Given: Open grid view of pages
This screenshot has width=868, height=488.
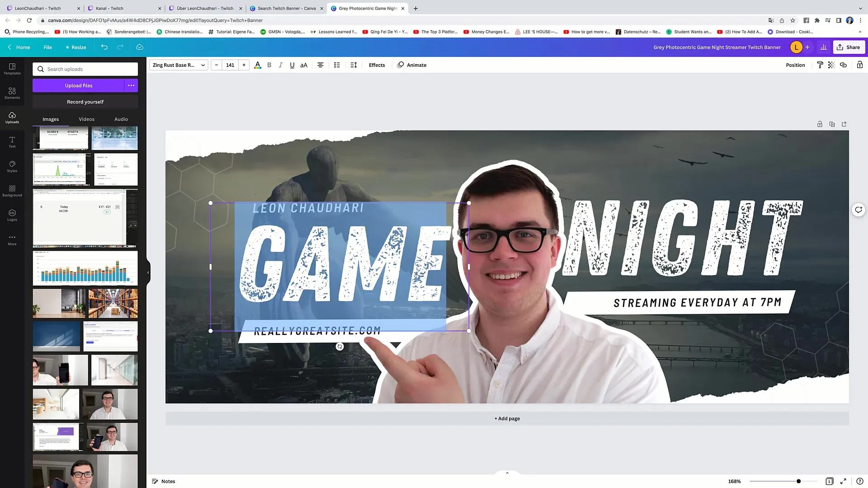Looking at the screenshot, I should [x=829, y=481].
